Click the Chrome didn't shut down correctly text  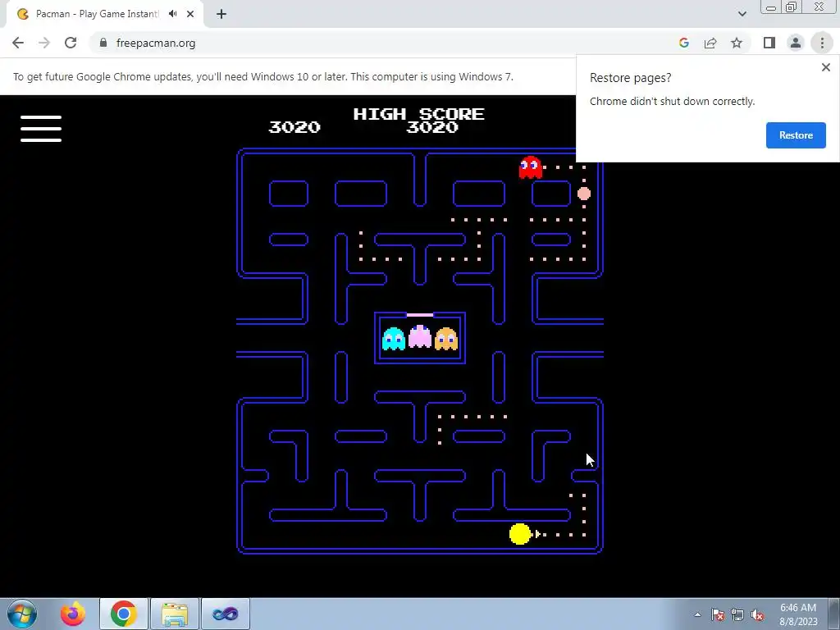(672, 101)
